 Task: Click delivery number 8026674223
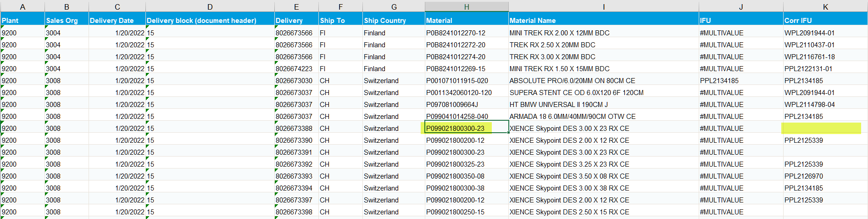[296, 68]
